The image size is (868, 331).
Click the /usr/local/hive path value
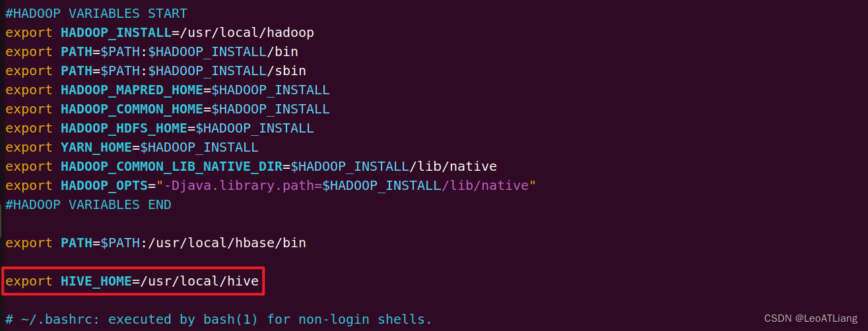point(195,282)
